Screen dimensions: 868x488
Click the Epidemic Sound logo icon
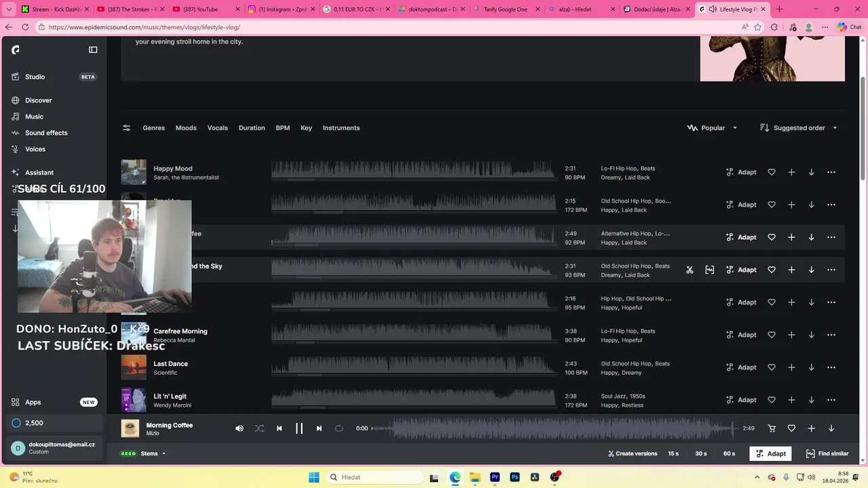(16, 49)
